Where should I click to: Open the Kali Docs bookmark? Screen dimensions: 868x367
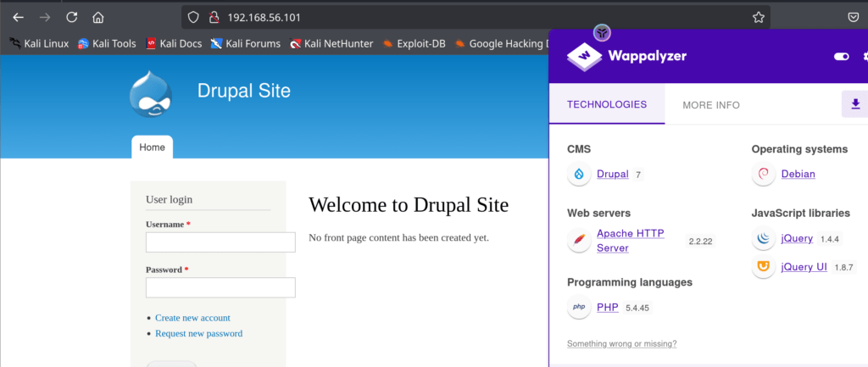pyautogui.click(x=174, y=43)
